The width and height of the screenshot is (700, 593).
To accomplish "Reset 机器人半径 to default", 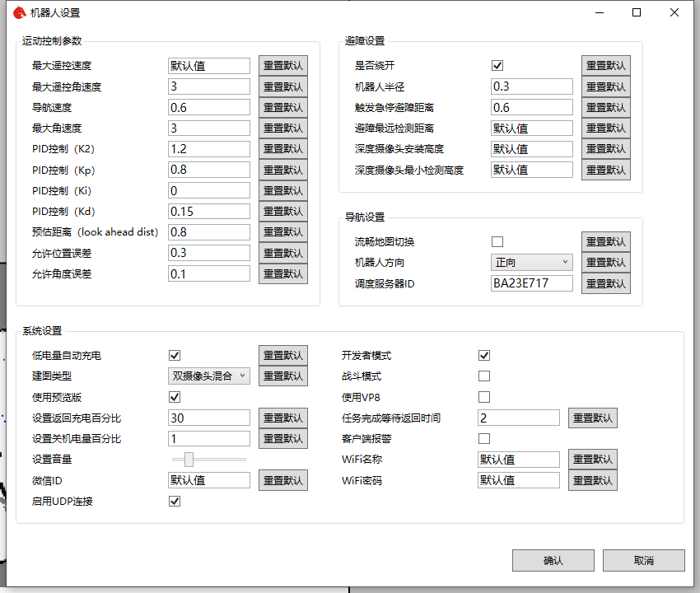I will click(x=605, y=87).
